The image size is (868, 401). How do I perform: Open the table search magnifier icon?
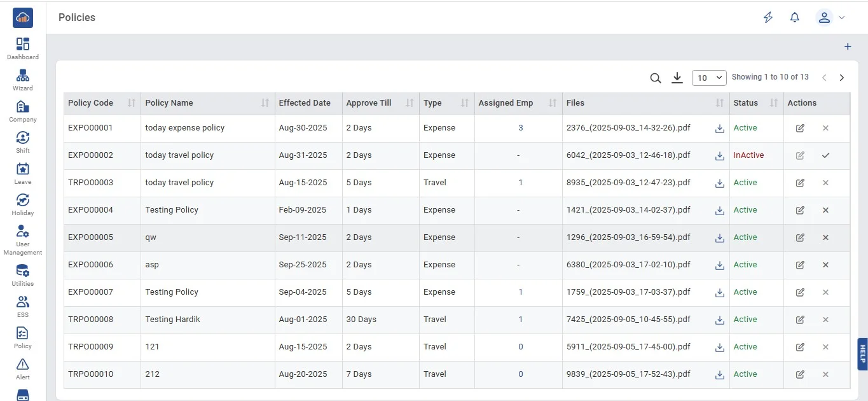point(656,78)
